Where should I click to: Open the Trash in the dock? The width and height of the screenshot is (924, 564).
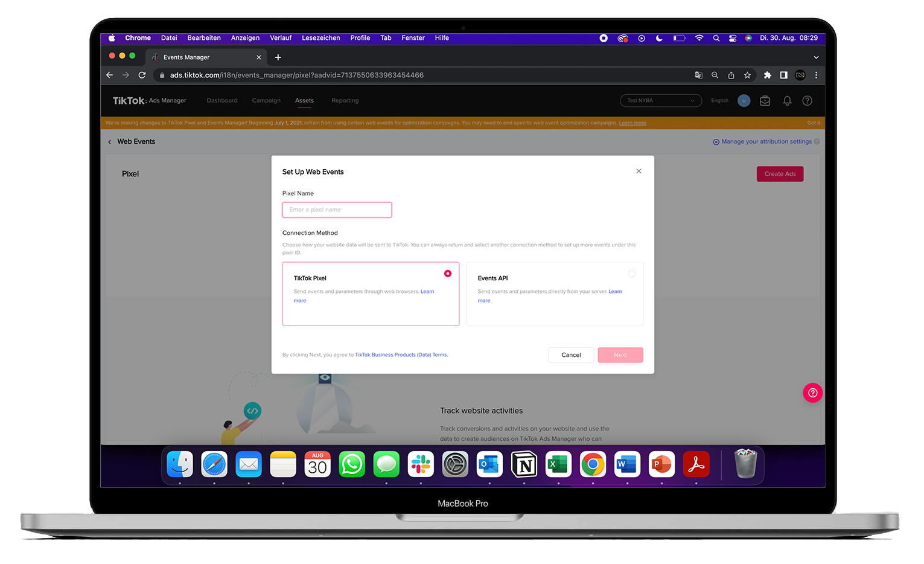pos(745,464)
